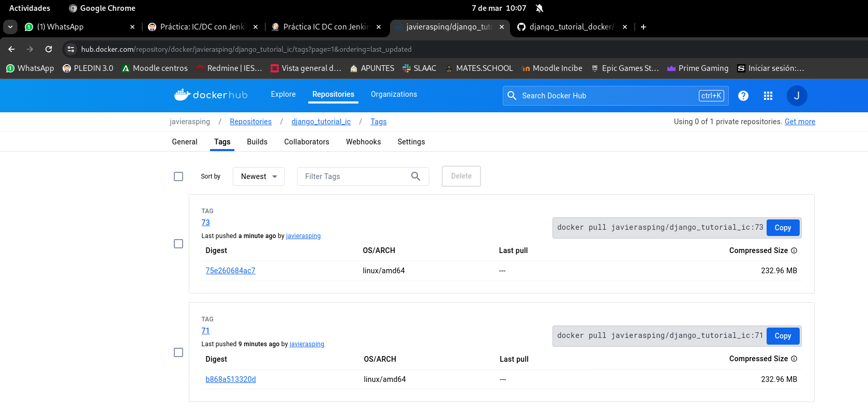
Task: Open the APUNTES bookmark
Action: click(372, 68)
